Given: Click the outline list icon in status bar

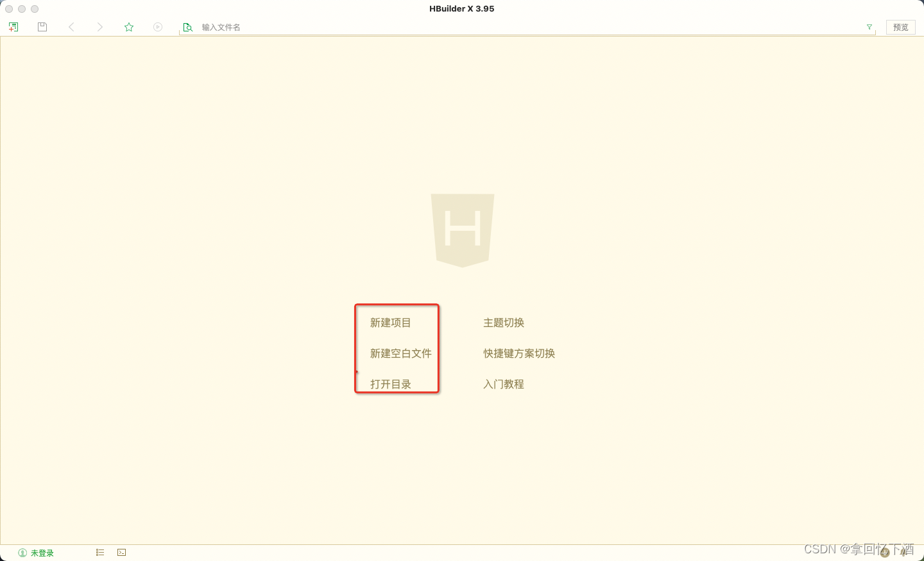Looking at the screenshot, I should (100, 552).
